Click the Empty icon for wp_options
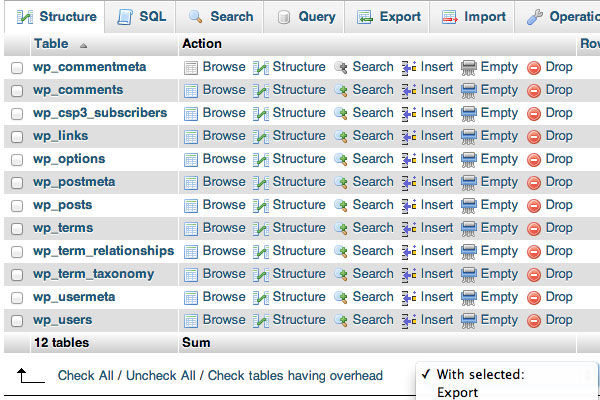The image size is (600, 400). (x=469, y=160)
